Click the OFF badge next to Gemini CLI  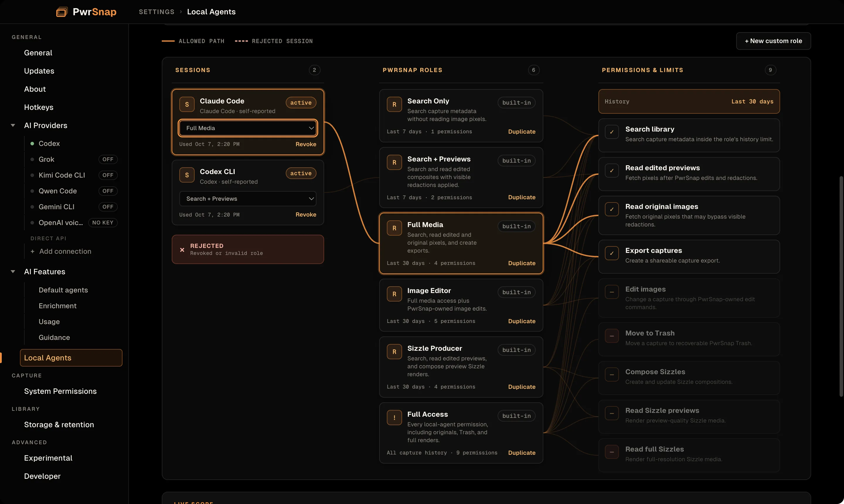(108, 207)
